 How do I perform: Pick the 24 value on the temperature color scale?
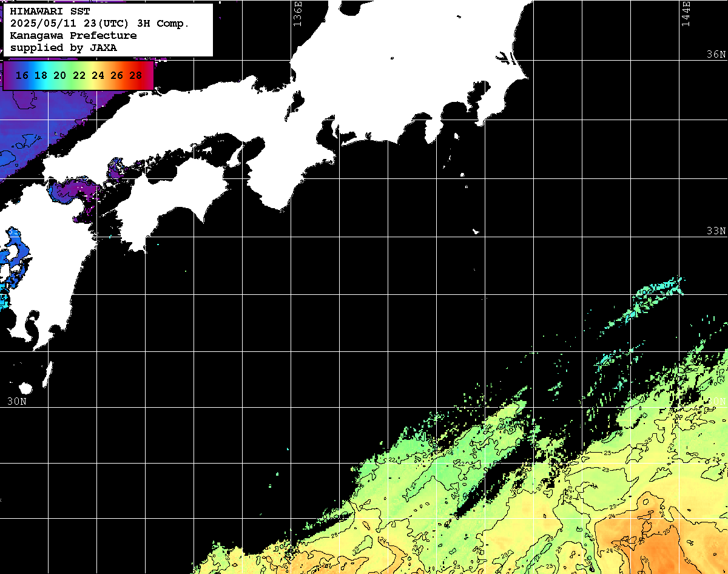(98, 76)
